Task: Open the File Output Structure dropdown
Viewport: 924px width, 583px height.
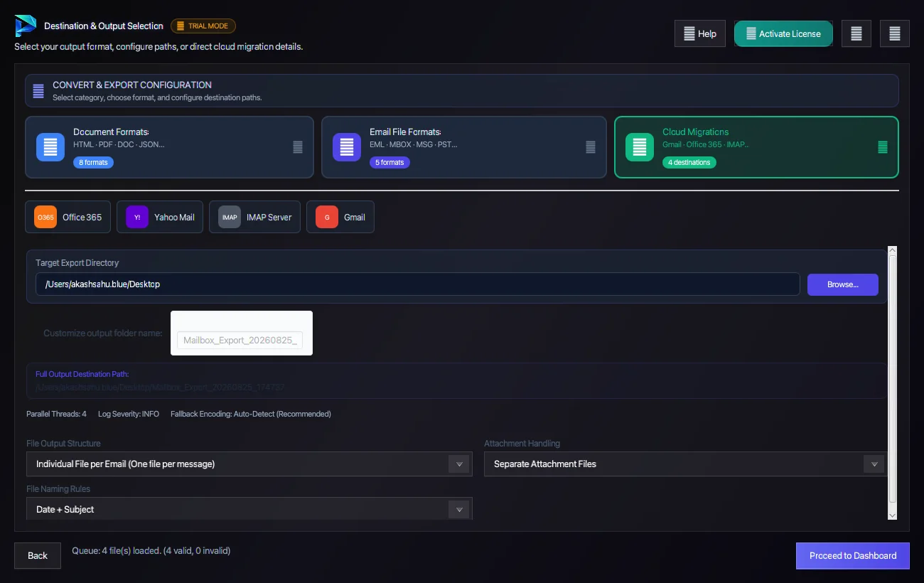Action: coord(249,464)
